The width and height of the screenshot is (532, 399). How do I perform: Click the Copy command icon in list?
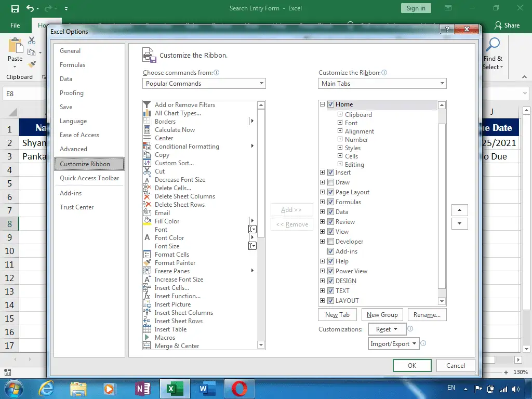(x=147, y=154)
